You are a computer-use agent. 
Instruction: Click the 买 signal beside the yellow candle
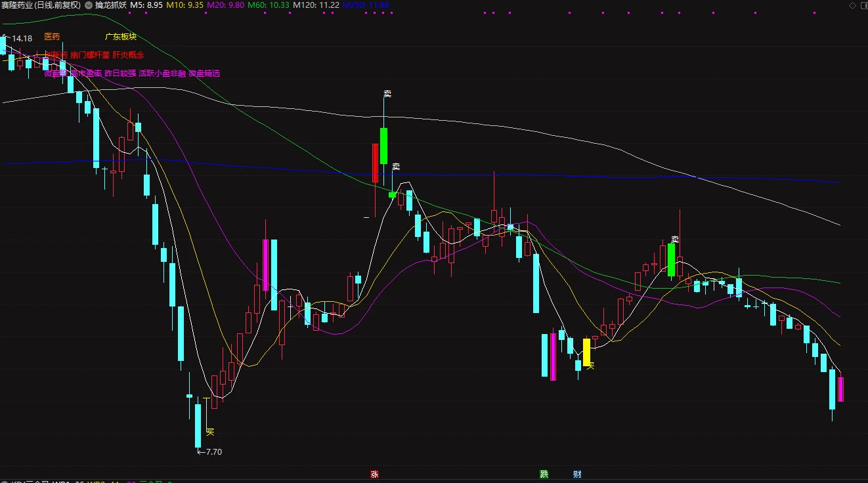coord(590,366)
